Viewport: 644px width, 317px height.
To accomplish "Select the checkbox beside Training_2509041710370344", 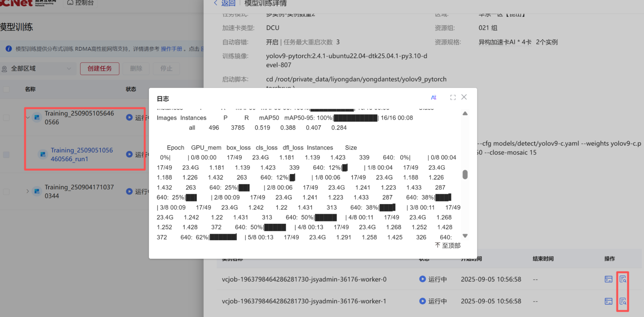I will point(6,192).
